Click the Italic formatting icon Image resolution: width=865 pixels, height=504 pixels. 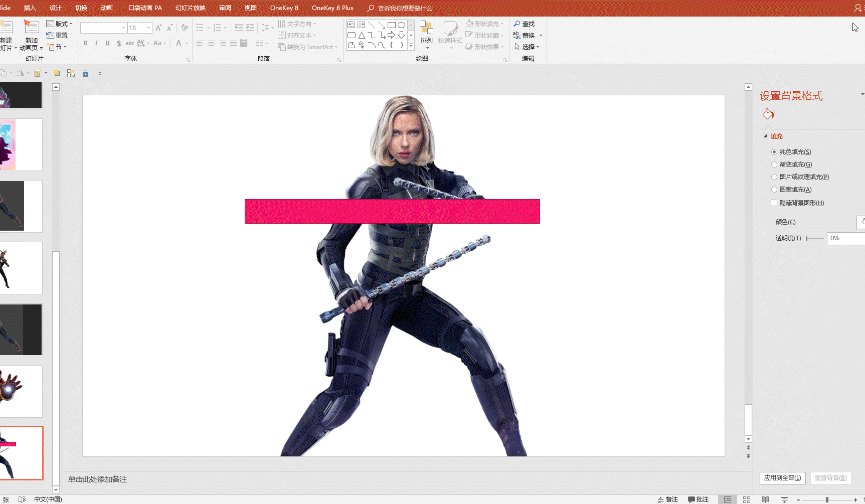pyautogui.click(x=96, y=43)
